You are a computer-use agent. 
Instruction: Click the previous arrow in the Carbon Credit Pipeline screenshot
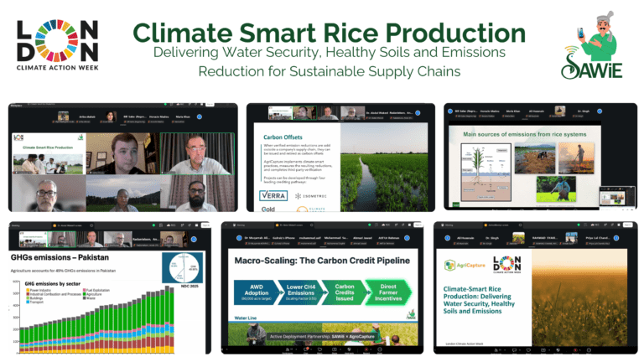point(239,238)
